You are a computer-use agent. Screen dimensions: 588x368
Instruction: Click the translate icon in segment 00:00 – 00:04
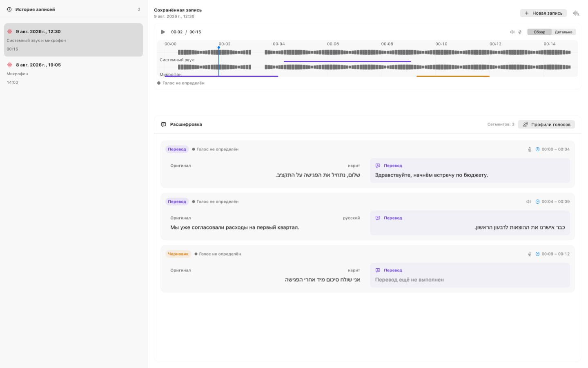pyautogui.click(x=378, y=166)
